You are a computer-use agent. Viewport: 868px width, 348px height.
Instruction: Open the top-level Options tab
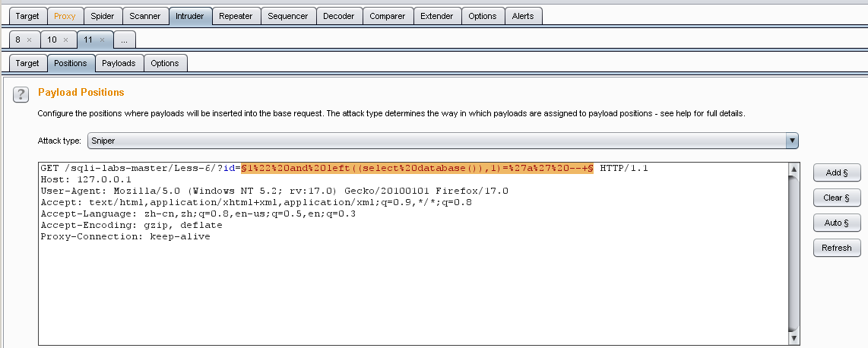pyautogui.click(x=483, y=16)
